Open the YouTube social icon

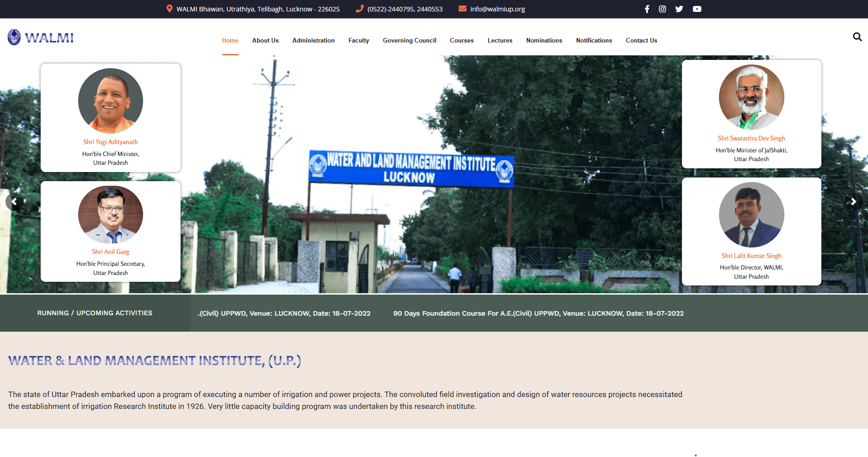pyautogui.click(x=697, y=9)
